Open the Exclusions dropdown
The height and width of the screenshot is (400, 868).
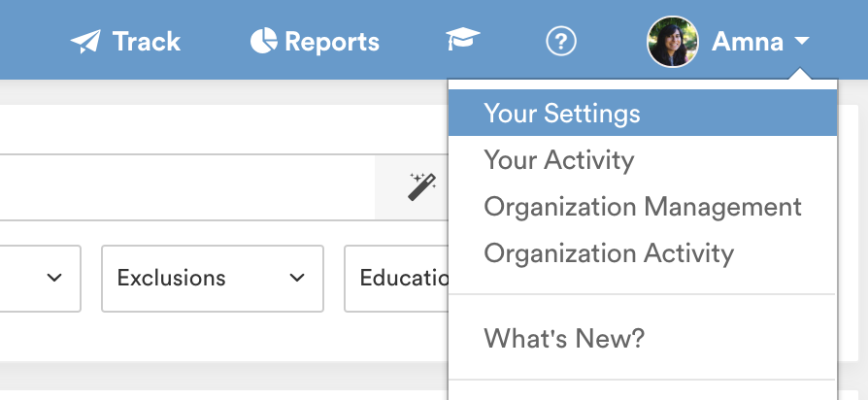tap(213, 279)
